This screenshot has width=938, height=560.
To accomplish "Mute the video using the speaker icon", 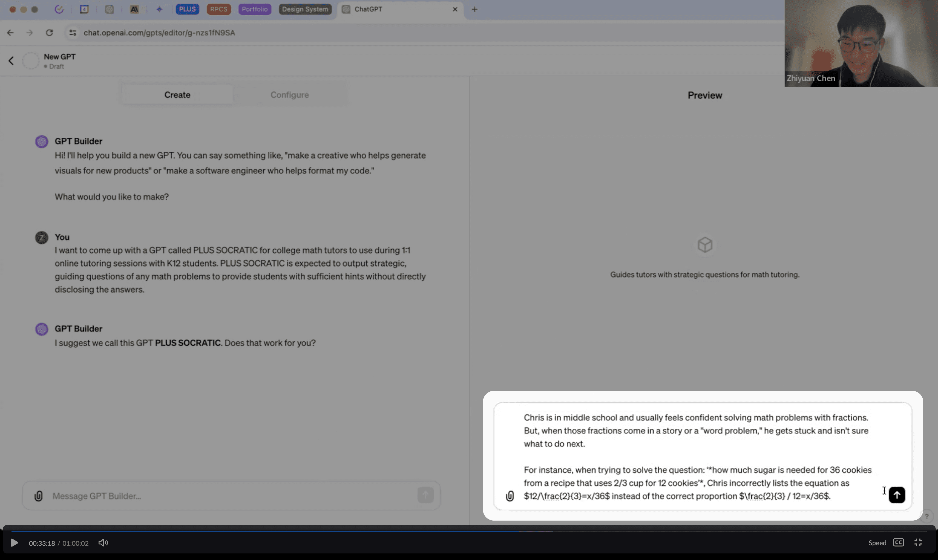I will point(103,543).
